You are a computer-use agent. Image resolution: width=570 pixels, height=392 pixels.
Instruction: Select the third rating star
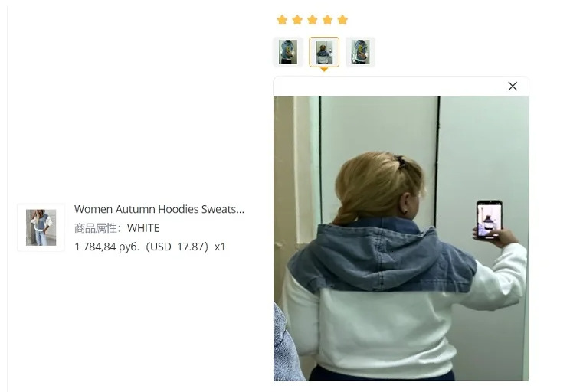[313, 20]
